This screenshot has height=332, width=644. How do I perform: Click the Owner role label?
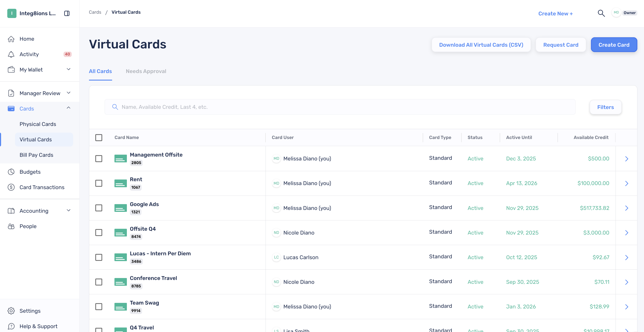[x=629, y=13]
